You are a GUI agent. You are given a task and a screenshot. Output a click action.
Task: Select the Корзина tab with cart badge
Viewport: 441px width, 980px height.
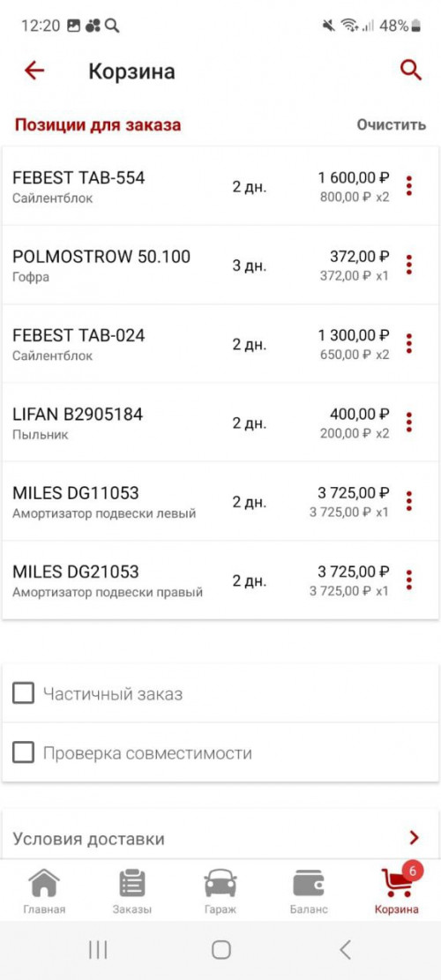pos(397,889)
